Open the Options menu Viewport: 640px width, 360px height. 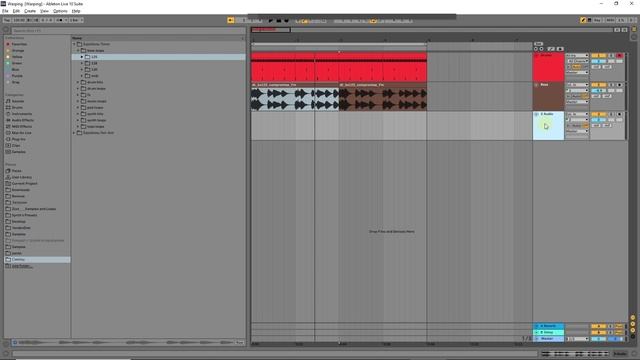(x=60, y=11)
